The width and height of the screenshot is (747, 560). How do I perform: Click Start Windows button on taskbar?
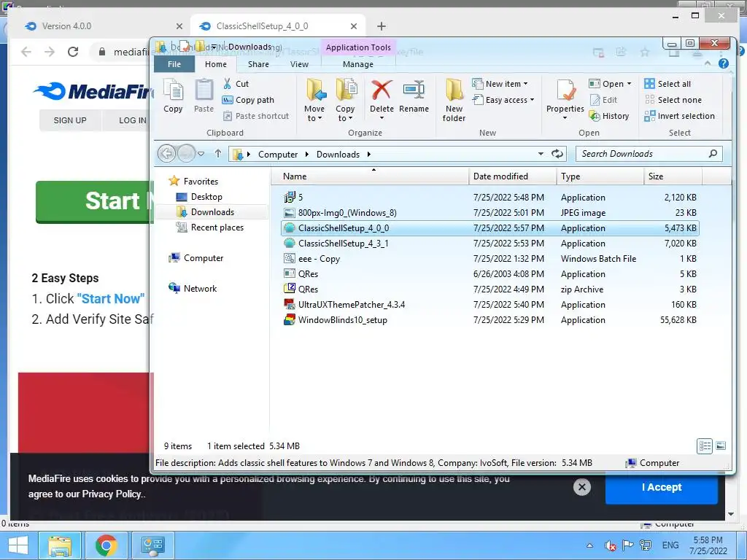18,545
